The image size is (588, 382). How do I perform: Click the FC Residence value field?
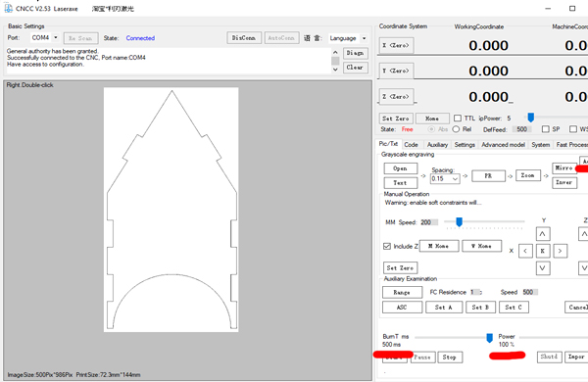(x=476, y=292)
